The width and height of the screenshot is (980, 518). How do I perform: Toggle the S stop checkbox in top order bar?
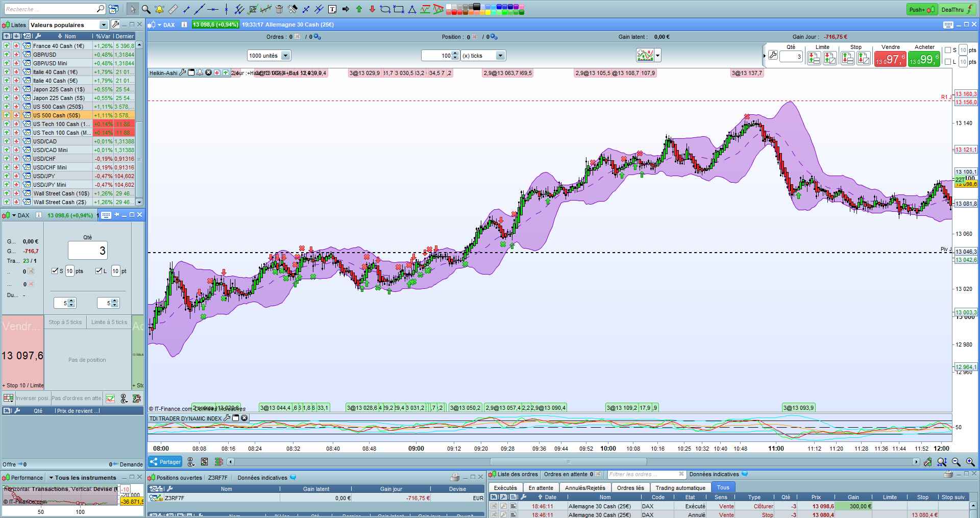click(x=948, y=50)
